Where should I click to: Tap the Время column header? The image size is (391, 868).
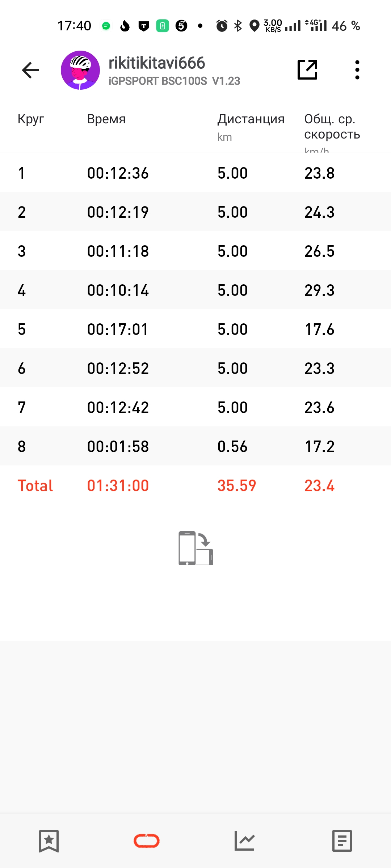tap(106, 119)
